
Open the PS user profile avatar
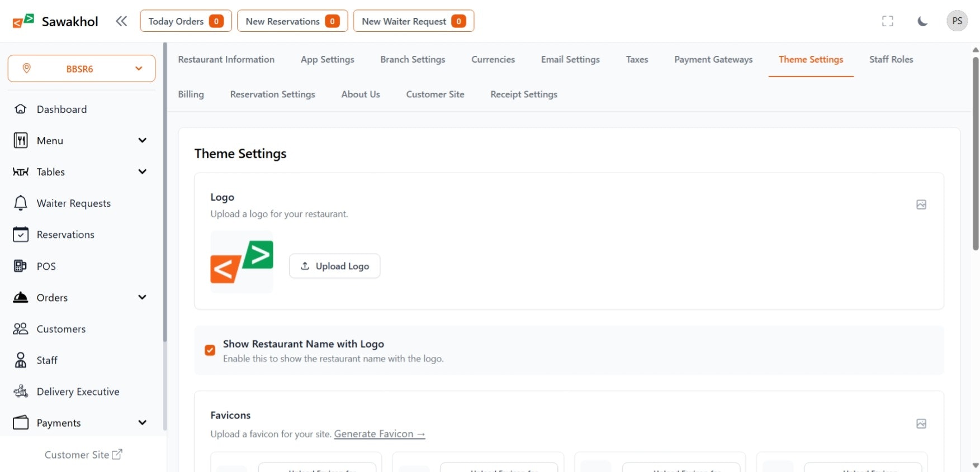(957, 21)
